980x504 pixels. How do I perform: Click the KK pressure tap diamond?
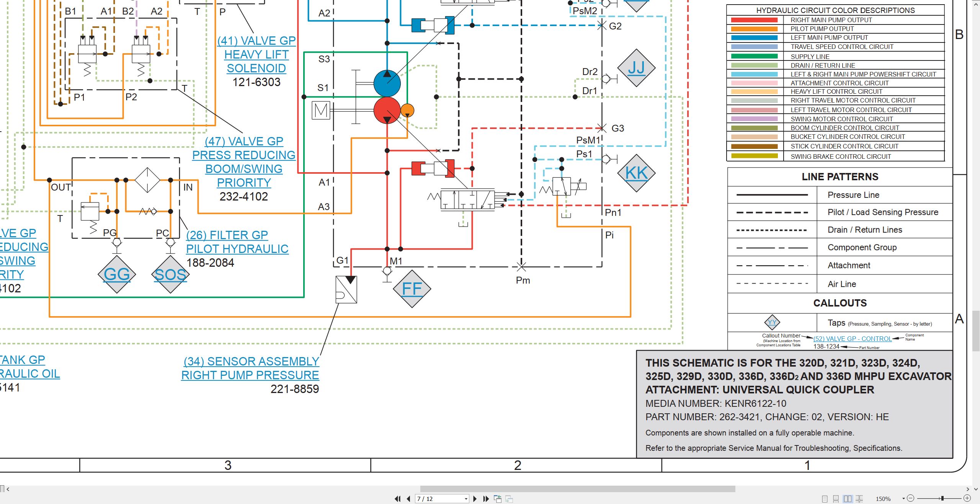pyautogui.click(x=636, y=173)
